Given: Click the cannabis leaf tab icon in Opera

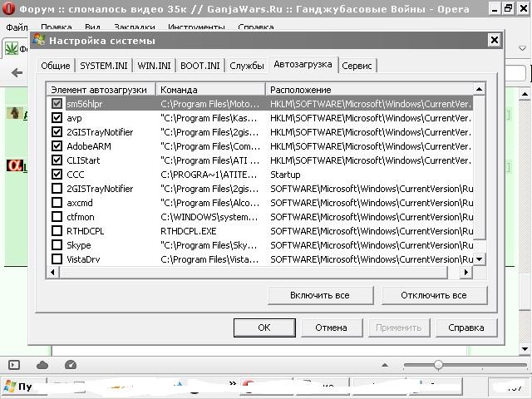Looking at the screenshot, I should pos(11,49).
